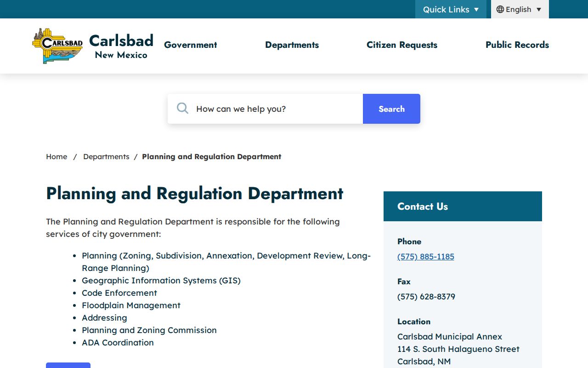Expand the Quick Links dropdown
This screenshot has width=588, height=368.
[x=451, y=9]
